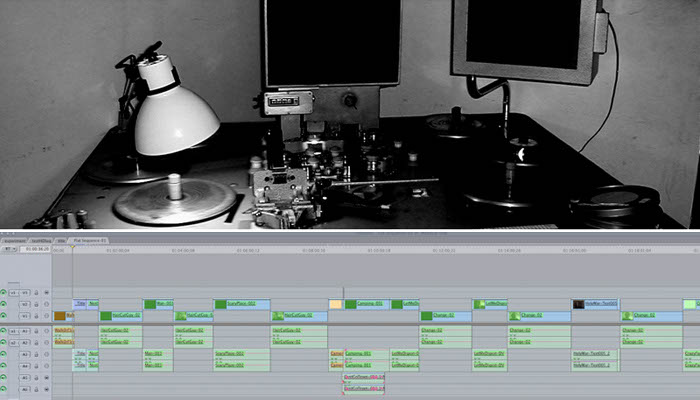
Task: Mute the A5 track with its green audible light
Action: (x=3, y=378)
